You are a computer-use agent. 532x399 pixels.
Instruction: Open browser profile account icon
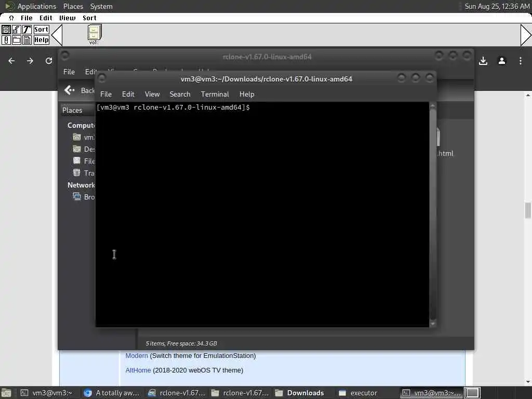[502, 61]
